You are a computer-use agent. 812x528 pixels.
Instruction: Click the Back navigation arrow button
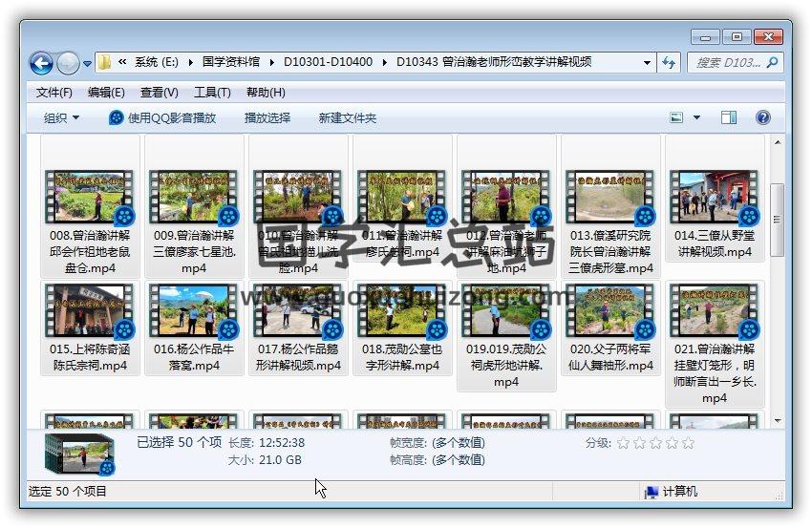[x=41, y=63]
